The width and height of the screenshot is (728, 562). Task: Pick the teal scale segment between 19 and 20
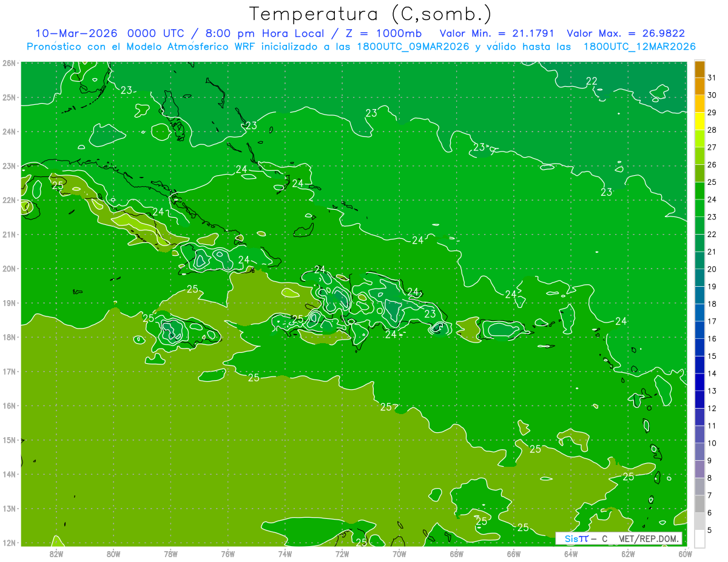click(x=699, y=278)
